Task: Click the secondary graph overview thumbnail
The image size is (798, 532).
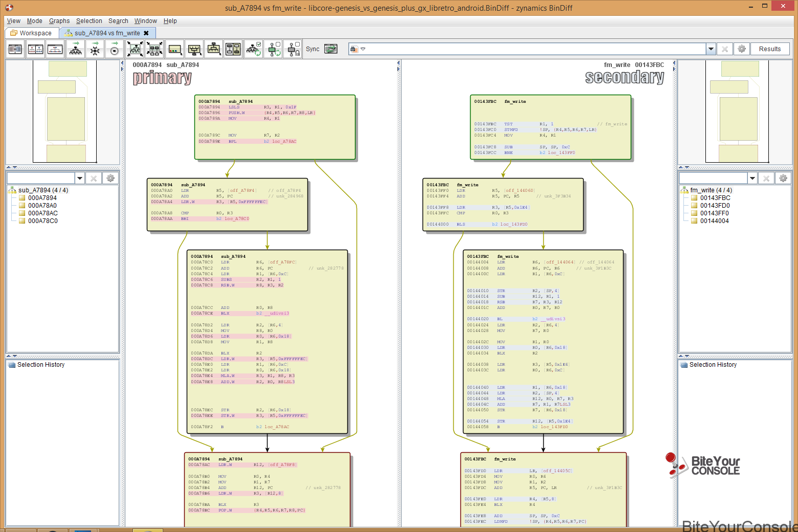Action: 737,112
